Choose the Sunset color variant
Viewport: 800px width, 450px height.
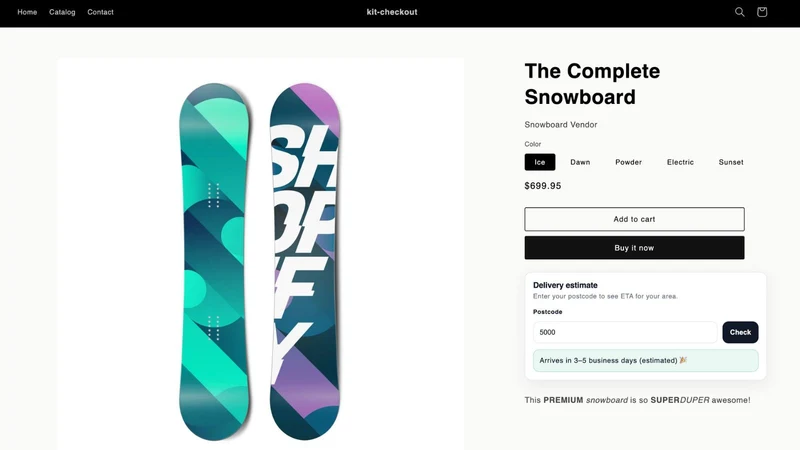731,162
